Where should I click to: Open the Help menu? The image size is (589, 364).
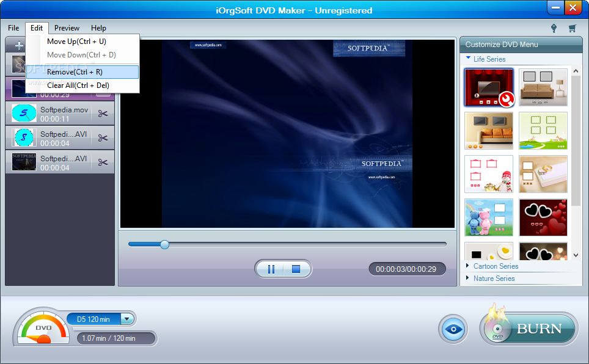tap(98, 28)
